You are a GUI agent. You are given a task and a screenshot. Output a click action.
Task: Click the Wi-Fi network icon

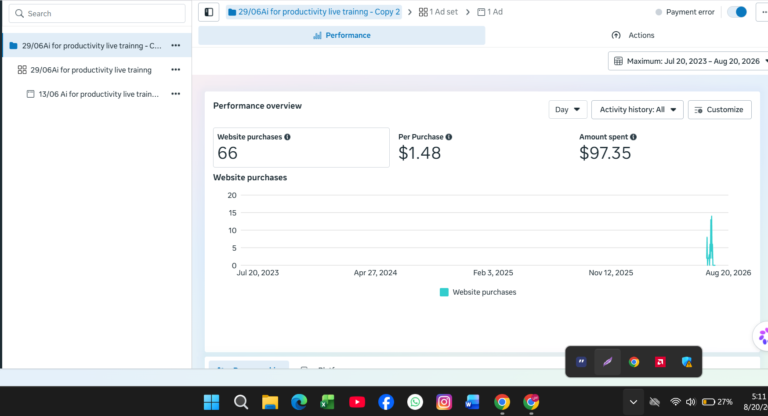tap(675, 402)
